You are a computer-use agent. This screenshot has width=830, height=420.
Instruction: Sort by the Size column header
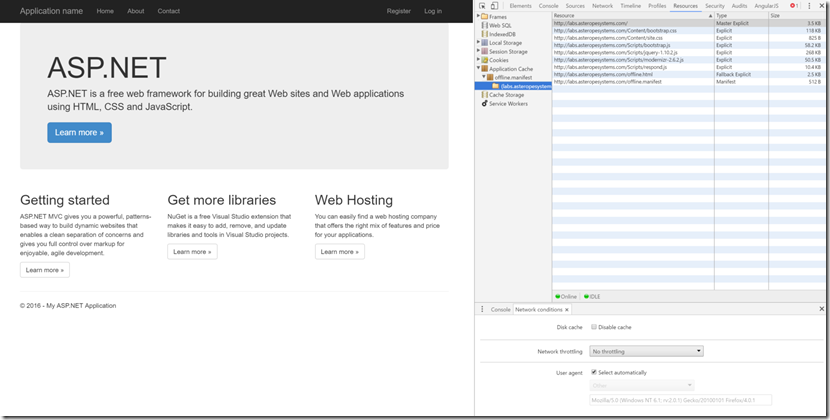[799, 16]
